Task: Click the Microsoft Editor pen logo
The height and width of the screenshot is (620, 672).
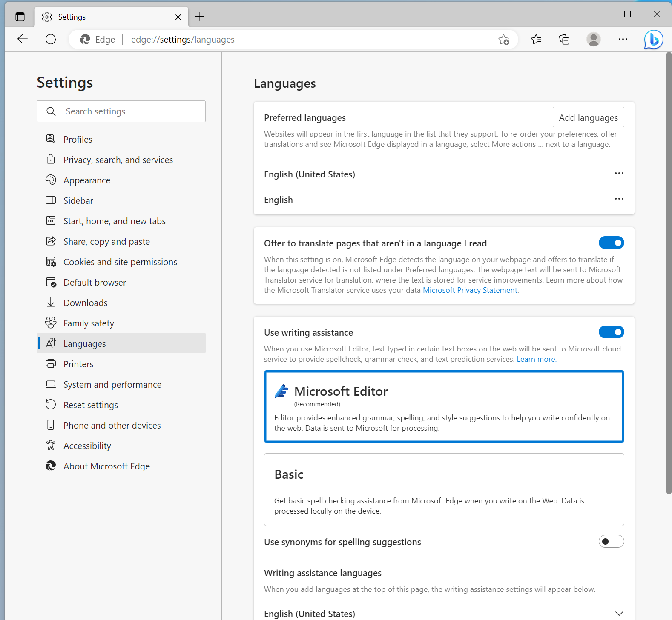Action: [281, 391]
